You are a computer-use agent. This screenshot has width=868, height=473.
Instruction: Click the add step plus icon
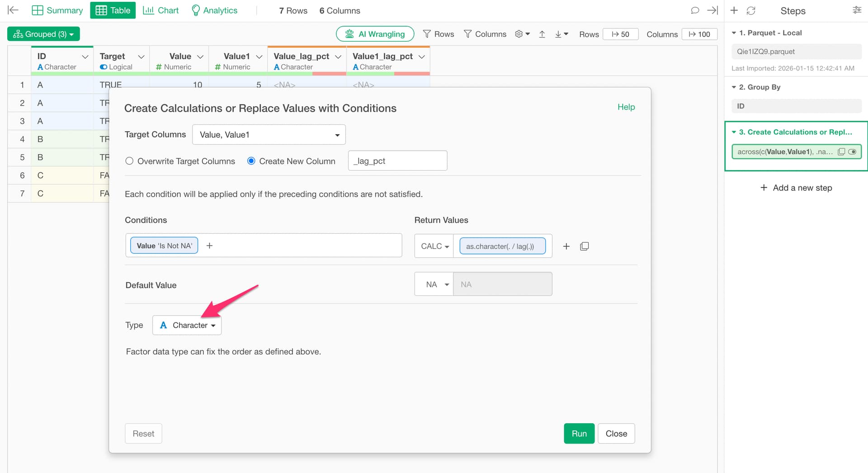pos(734,10)
